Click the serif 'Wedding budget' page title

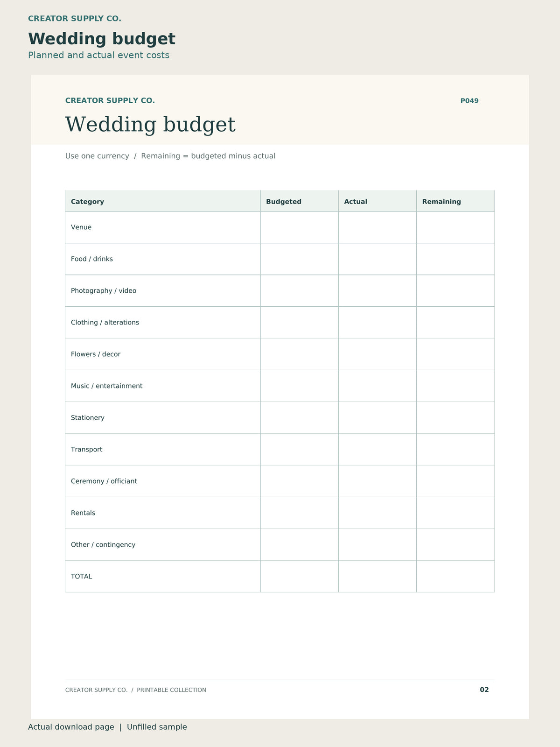tap(150, 125)
